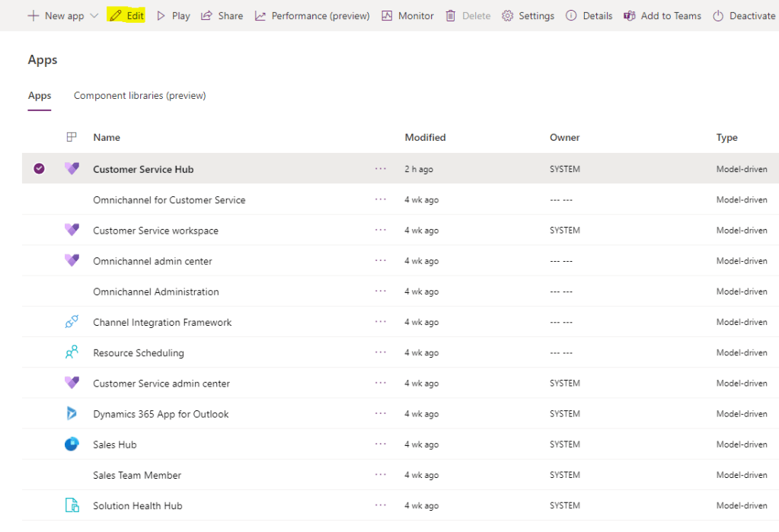The height and width of the screenshot is (532, 779).
Task: Click the Edit pencil icon in toolbar
Action: 116,16
